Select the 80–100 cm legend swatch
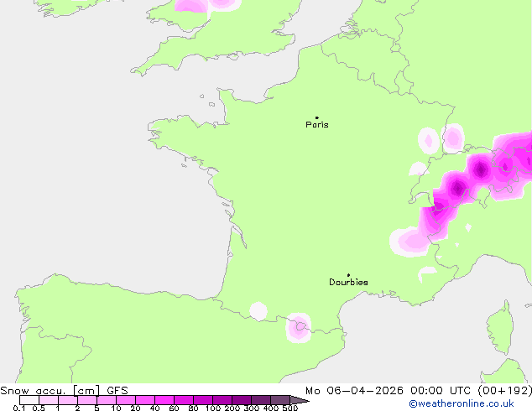Screen dimensions: 532x411 [203, 400]
